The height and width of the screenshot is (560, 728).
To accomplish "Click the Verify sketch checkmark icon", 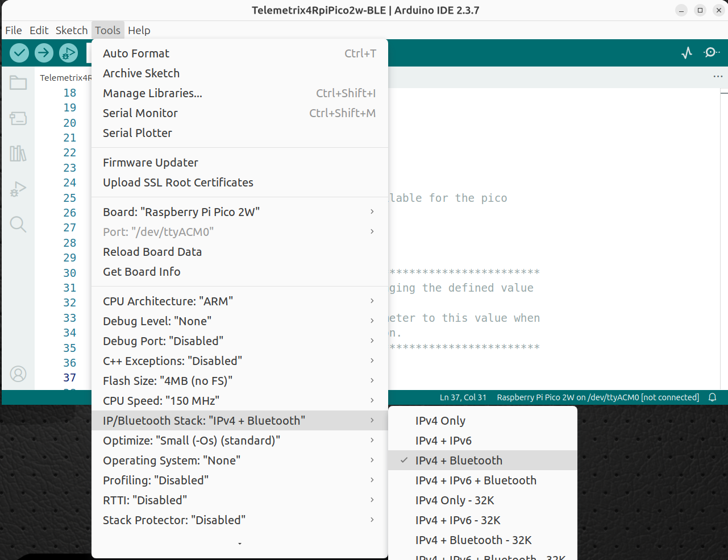I will pos(19,53).
